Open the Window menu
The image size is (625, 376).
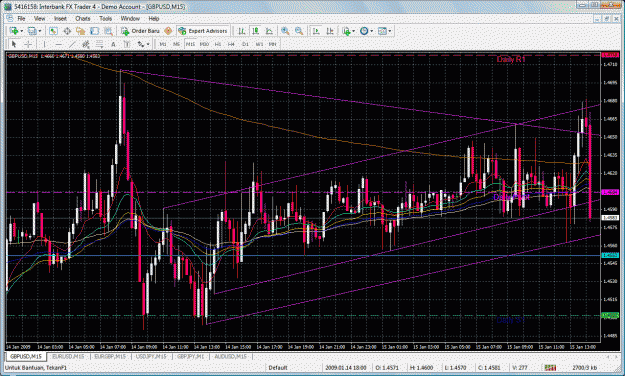(130, 18)
